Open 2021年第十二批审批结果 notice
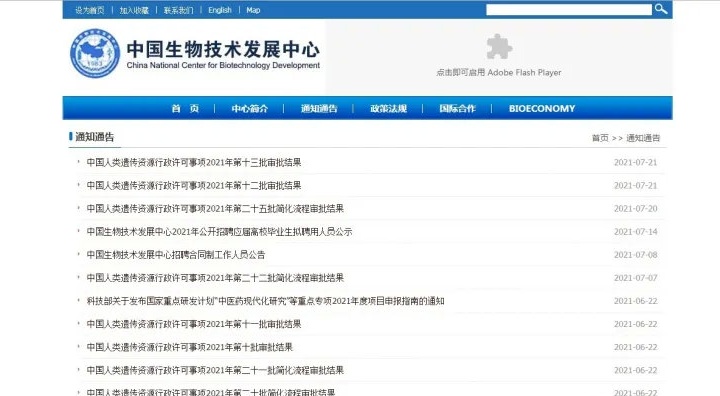This screenshot has width=720, height=396. (x=194, y=185)
